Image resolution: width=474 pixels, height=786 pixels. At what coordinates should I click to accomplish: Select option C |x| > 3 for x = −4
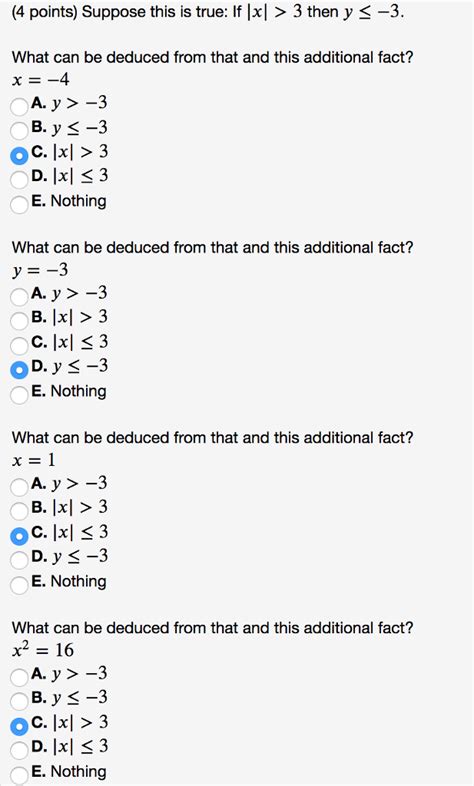(x=19, y=155)
